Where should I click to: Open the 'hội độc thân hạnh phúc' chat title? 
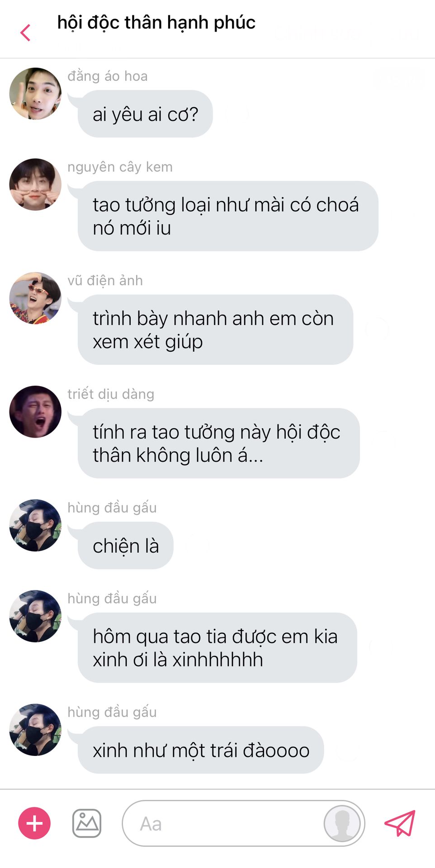[156, 23]
